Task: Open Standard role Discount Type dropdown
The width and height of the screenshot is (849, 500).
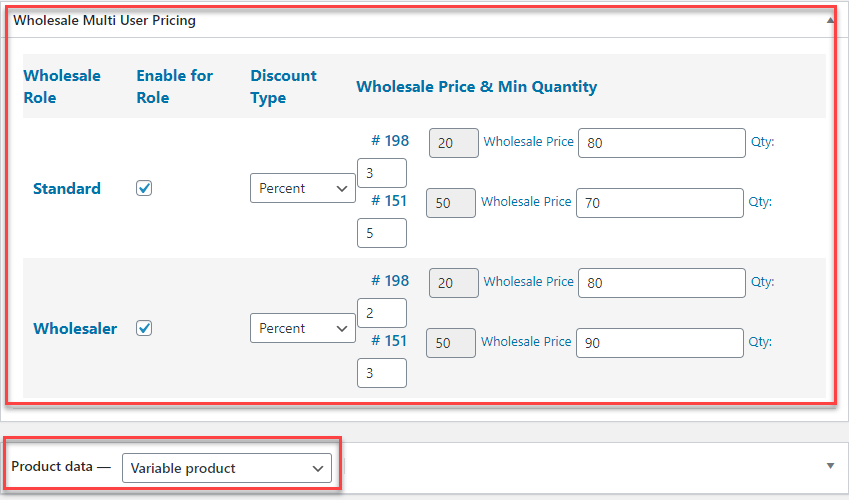Action: (x=302, y=188)
